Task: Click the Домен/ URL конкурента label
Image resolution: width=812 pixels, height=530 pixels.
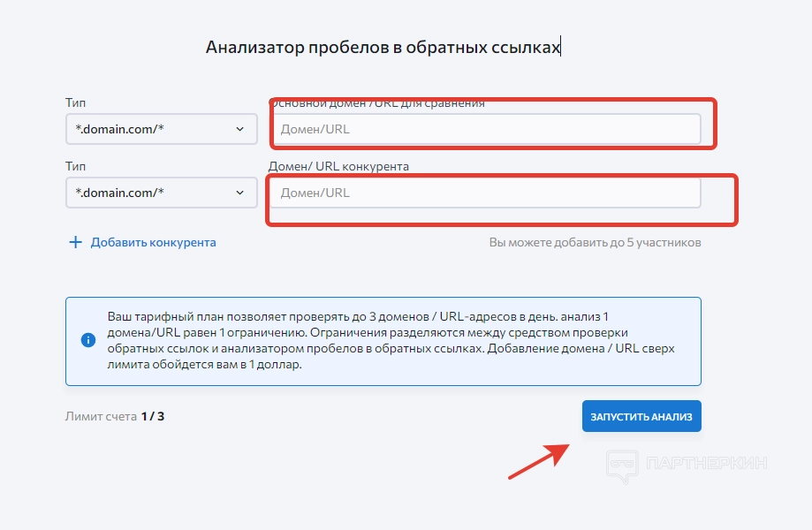Action: [338, 166]
